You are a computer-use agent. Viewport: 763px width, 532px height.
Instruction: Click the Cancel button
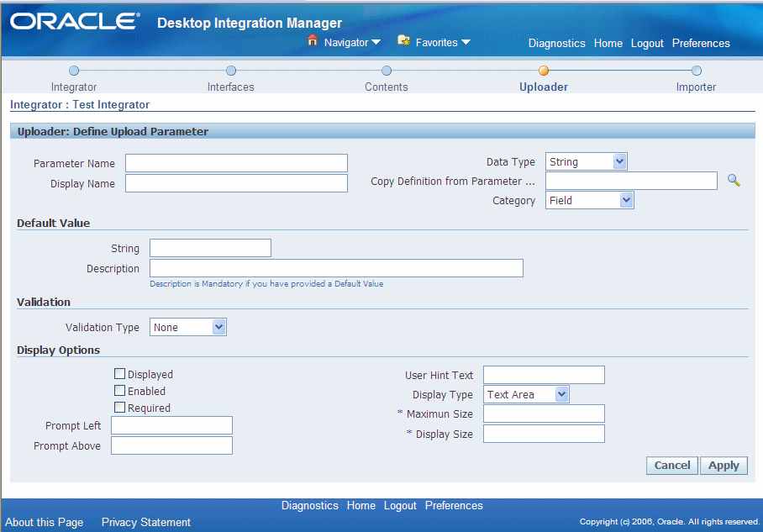click(x=672, y=466)
